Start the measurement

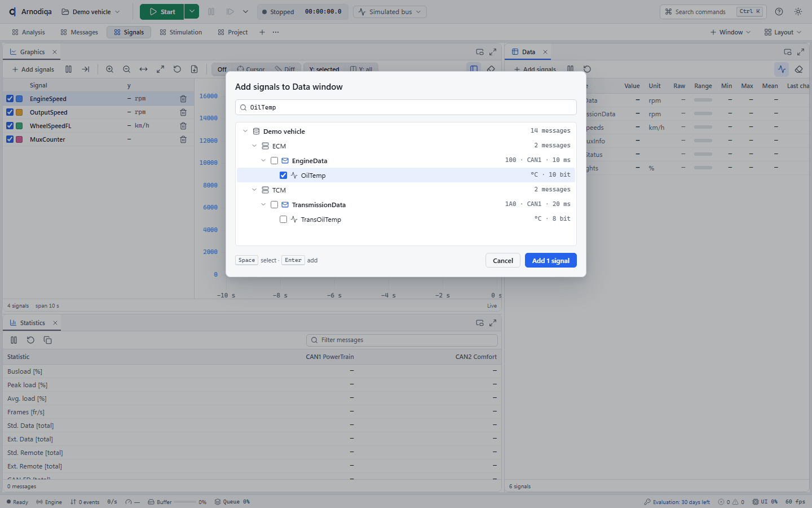tap(162, 12)
